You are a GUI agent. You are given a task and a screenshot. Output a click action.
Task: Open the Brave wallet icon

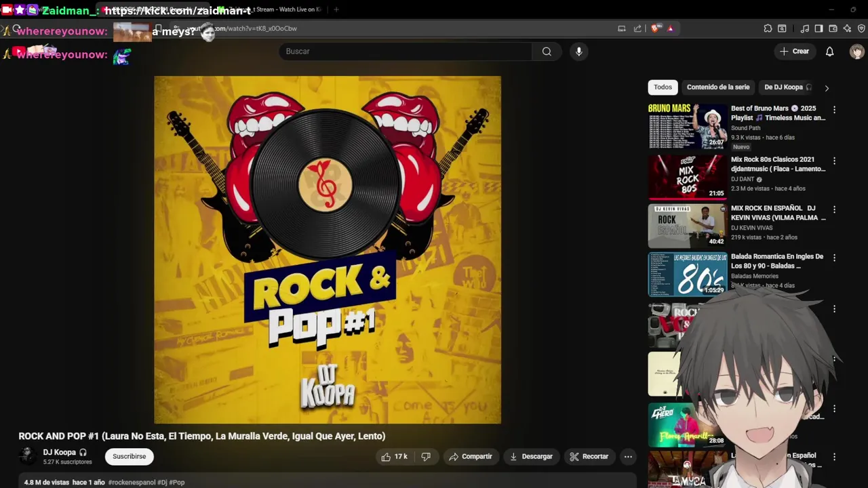[x=833, y=28]
